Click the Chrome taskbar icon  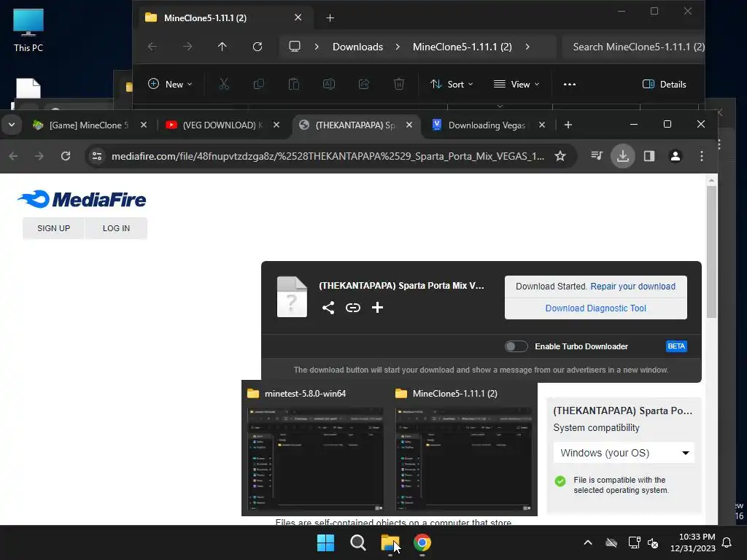point(422,542)
